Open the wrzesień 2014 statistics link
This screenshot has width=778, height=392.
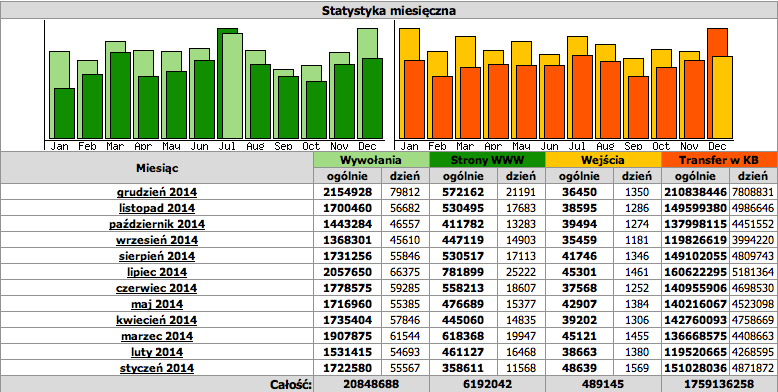click(x=157, y=240)
